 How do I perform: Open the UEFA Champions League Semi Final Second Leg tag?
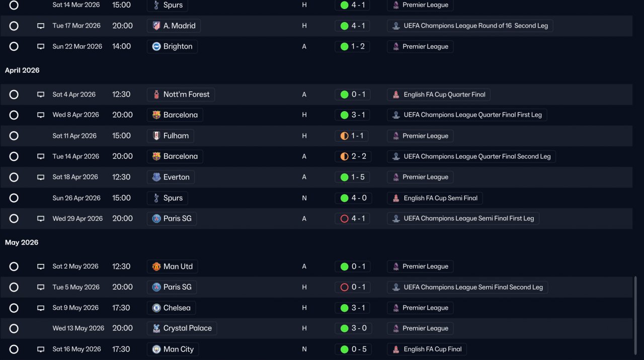(x=467, y=287)
